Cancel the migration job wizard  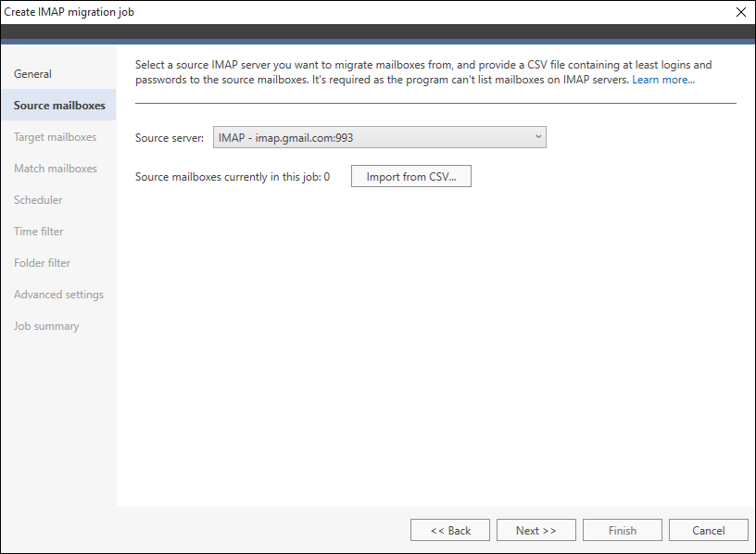pyautogui.click(x=708, y=530)
